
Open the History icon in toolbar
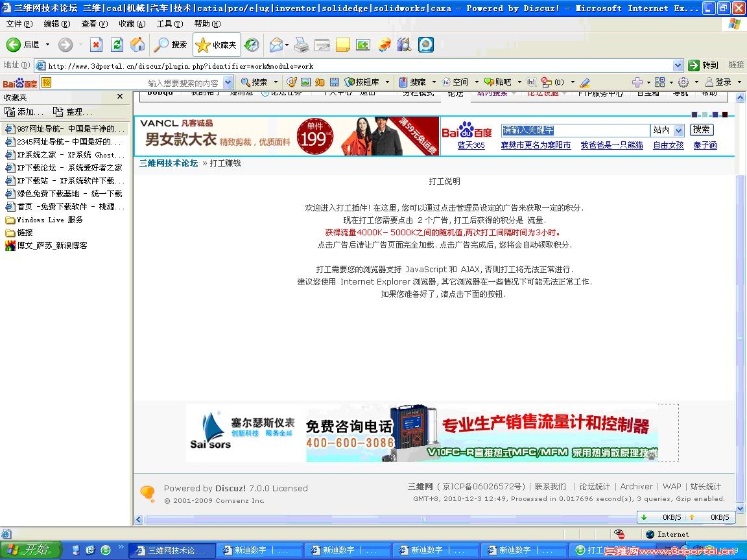[252, 45]
